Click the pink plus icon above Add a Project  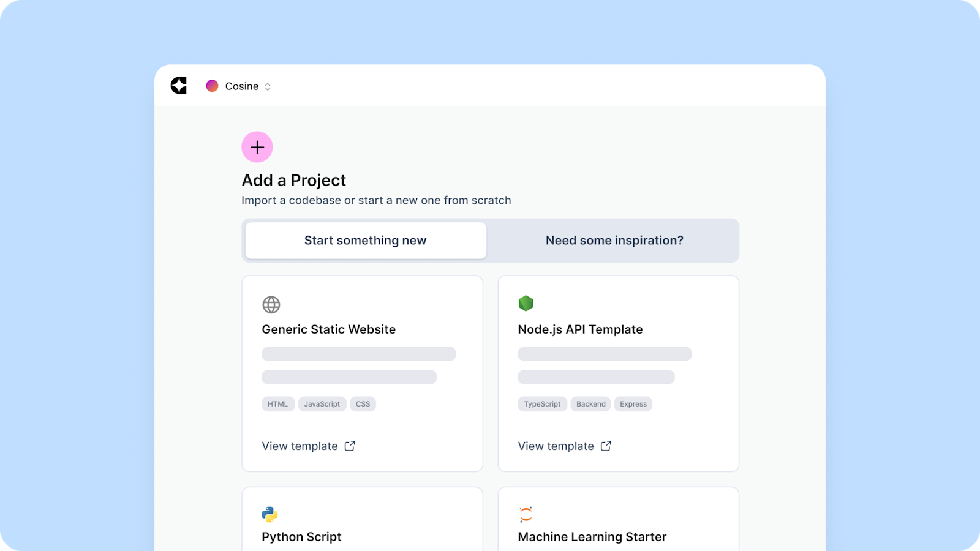click(x=257, y=147)
